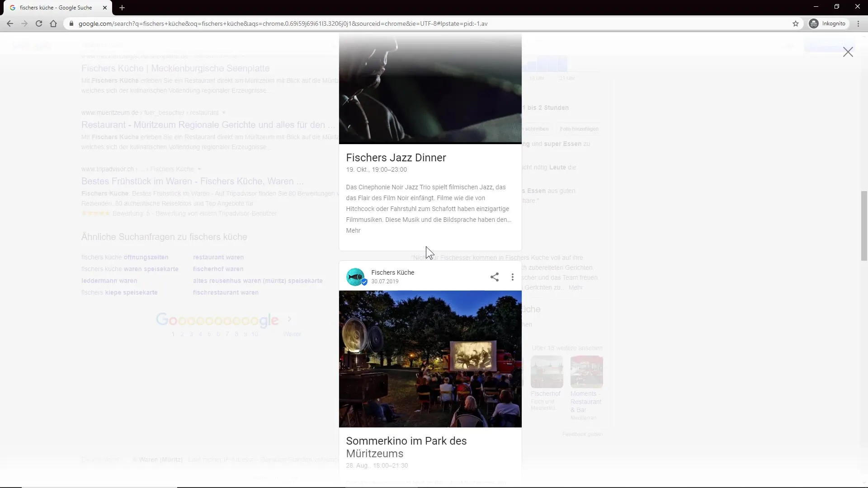Open a new browser tab
Image resolution: width=868 pixels, height=488 pixels.
(x=122, y=8)
